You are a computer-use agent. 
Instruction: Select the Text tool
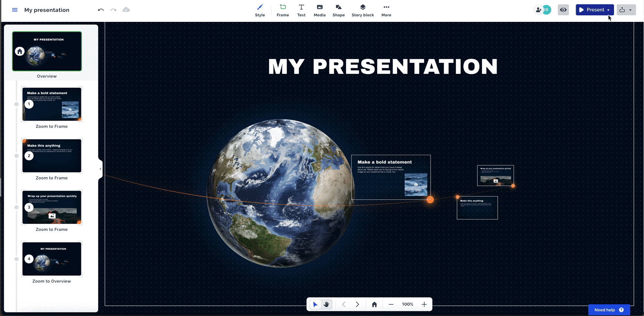coord(301,10)
